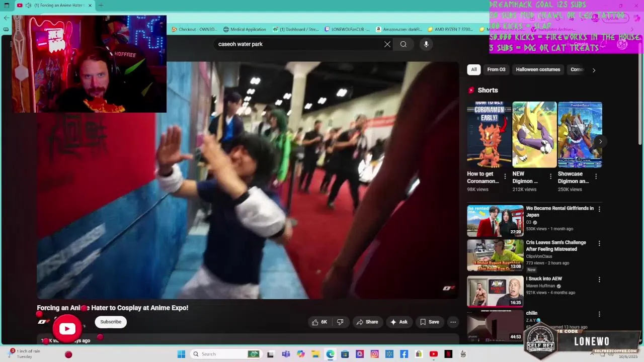The height and width of the screenshot is (362, 644).
Task: Open options for Coronamon short
Action: coord(506,176)
